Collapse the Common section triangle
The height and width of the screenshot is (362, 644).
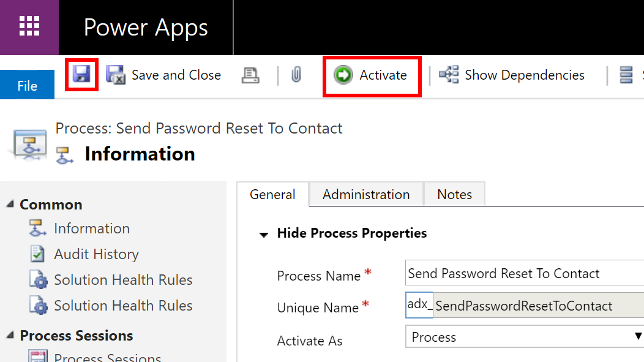(x=10, y=204)
